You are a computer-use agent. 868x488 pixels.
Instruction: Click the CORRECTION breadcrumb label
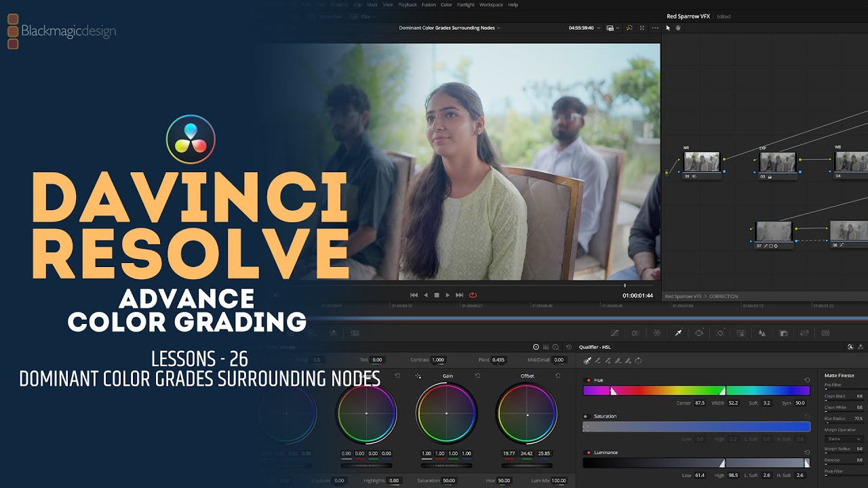(724, 296)
